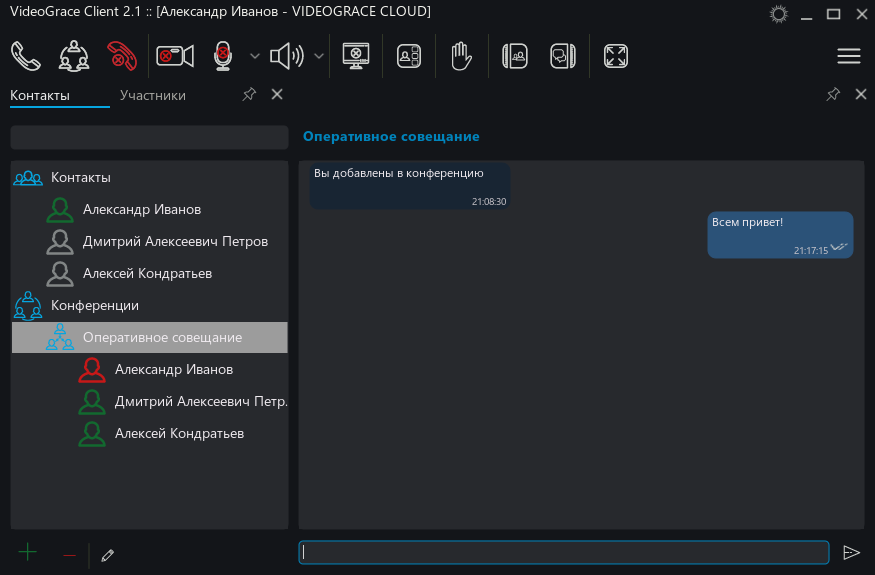Open the hamburger main menu
This screenshot has height=575, width=875.
pos(849,56)
